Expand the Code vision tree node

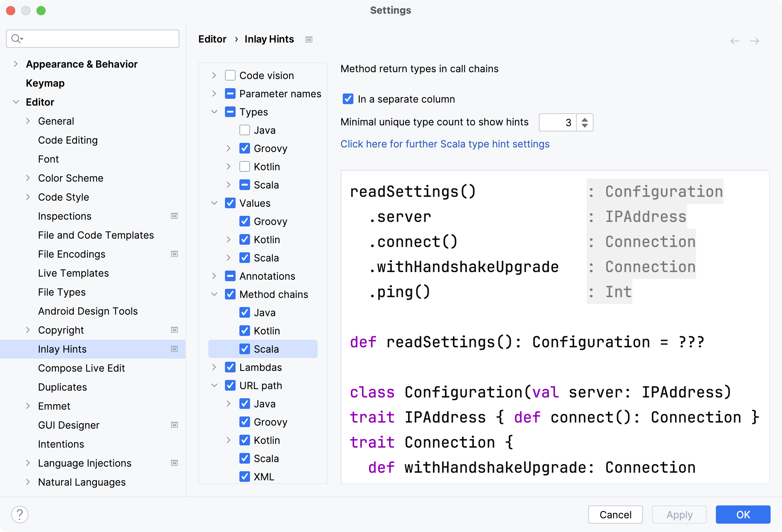tap(214, 75)
